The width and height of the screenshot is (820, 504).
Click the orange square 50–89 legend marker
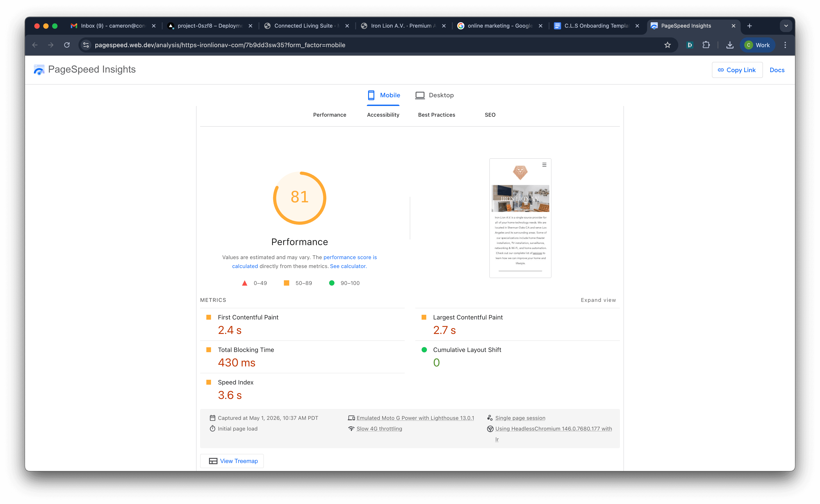point(286,283)
